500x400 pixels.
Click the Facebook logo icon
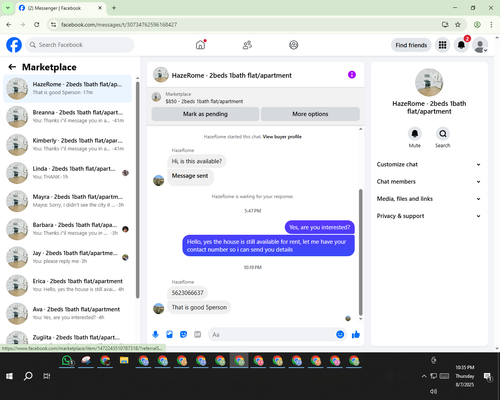(14, 45)
